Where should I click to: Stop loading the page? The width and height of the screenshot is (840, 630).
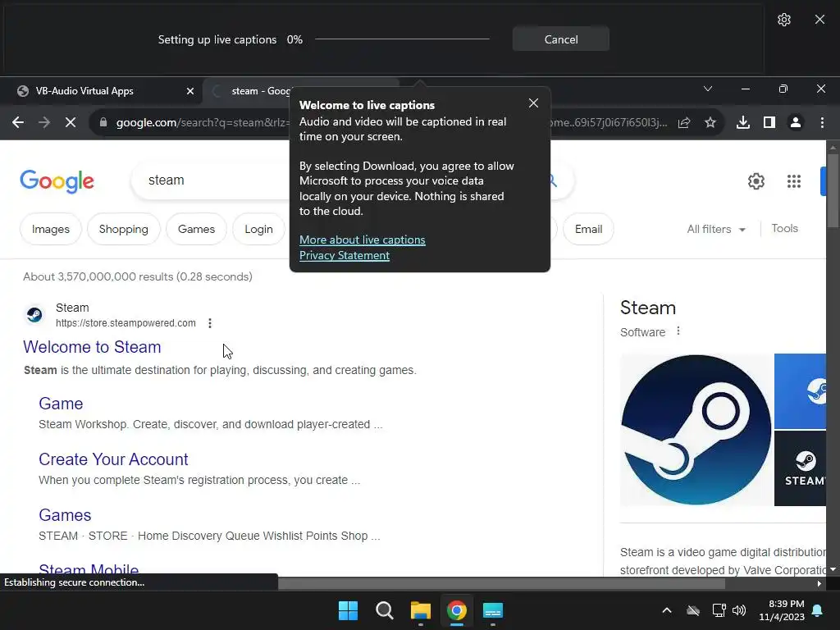(x=71, y=123)
